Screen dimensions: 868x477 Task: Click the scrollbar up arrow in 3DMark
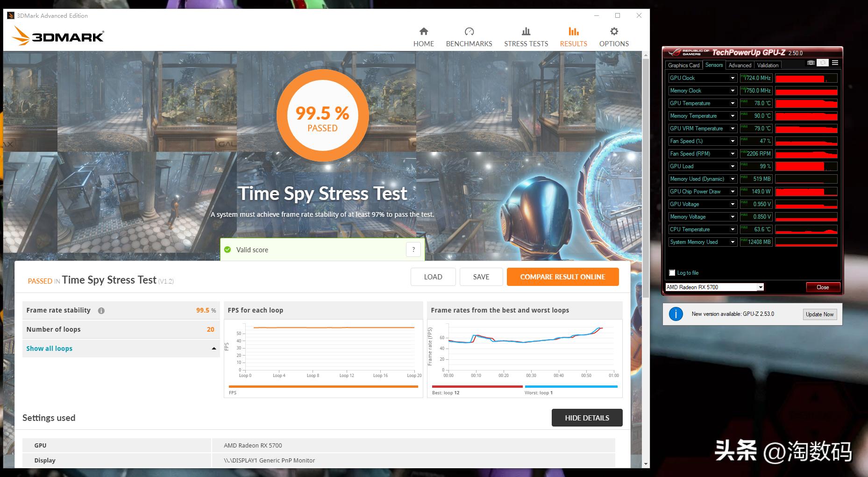646,55
